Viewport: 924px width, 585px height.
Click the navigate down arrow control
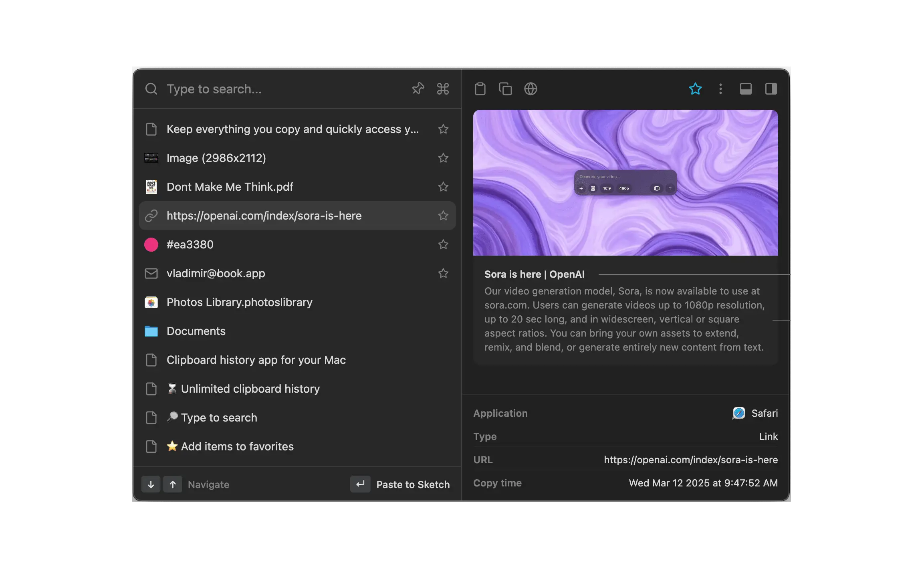point(151,484)
